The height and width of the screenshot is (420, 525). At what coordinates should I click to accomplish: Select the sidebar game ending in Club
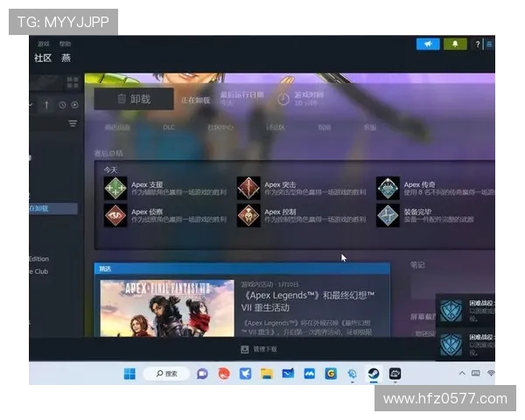click(38, 271)
